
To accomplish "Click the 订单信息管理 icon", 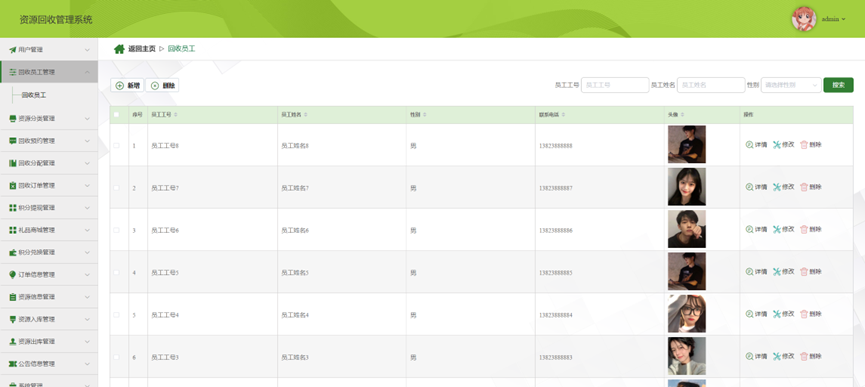I will pyautogui.click(x=13, y=275).
